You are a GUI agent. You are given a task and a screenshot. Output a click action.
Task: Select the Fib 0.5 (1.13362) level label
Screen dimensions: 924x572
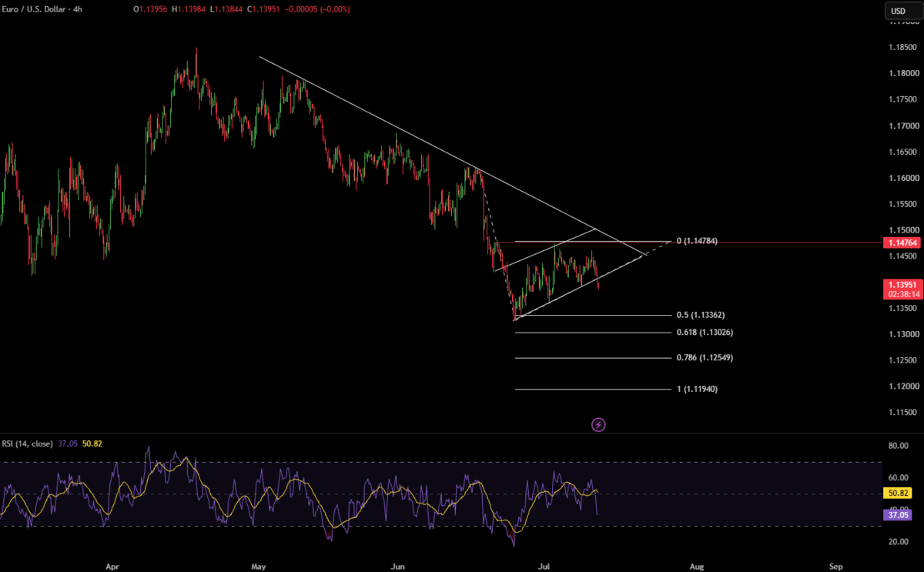coord(701,315)
